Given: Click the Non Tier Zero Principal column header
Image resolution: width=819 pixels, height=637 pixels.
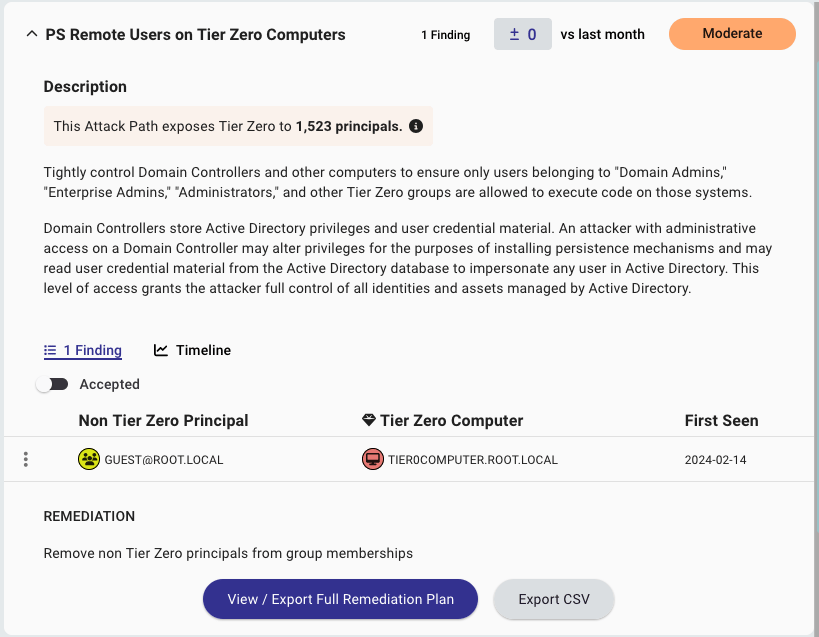Looking at the screenshot, I should (163, 420).
